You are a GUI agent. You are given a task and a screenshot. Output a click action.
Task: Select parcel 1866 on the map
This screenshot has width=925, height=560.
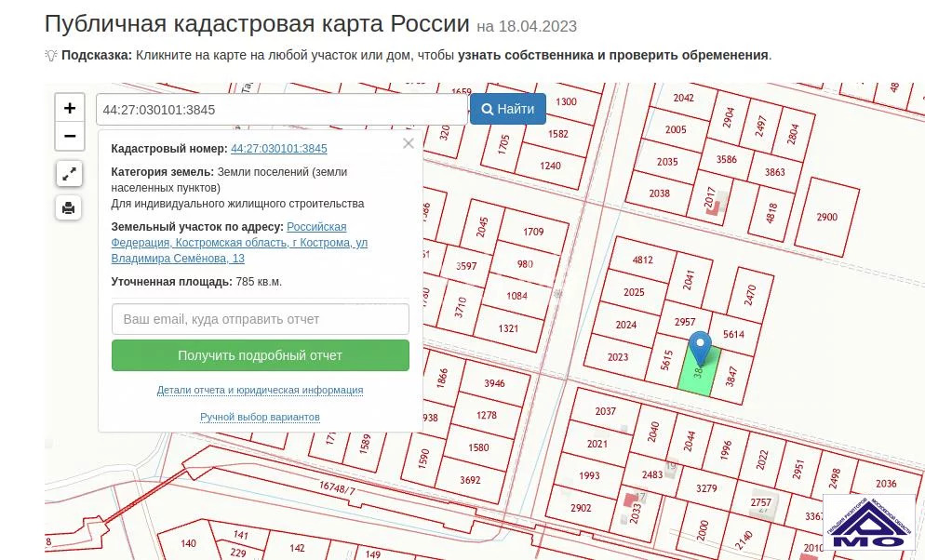(442, 378)
